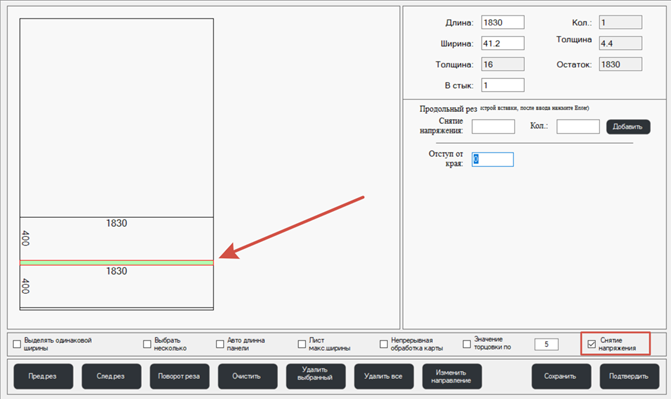
Task: Click the top 'Кол.:' field showing 1
Action: coord(620,22)
